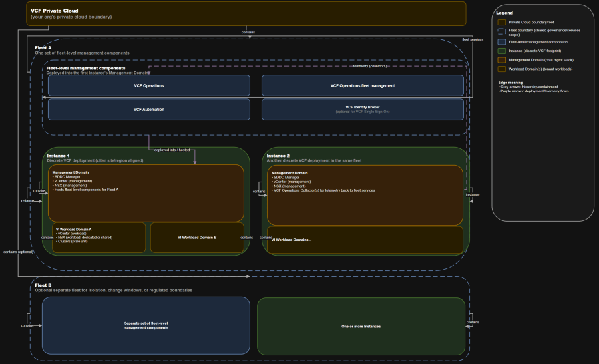Select VI Workload Domain B box

197,238
